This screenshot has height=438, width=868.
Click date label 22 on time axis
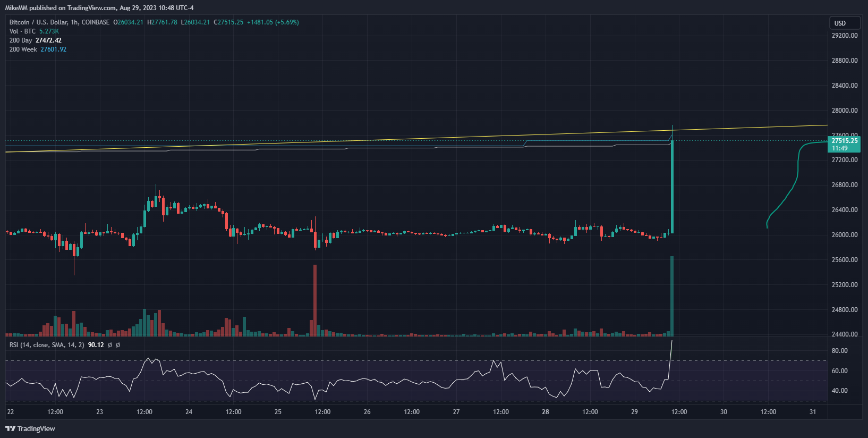click(x=11, y=412)
